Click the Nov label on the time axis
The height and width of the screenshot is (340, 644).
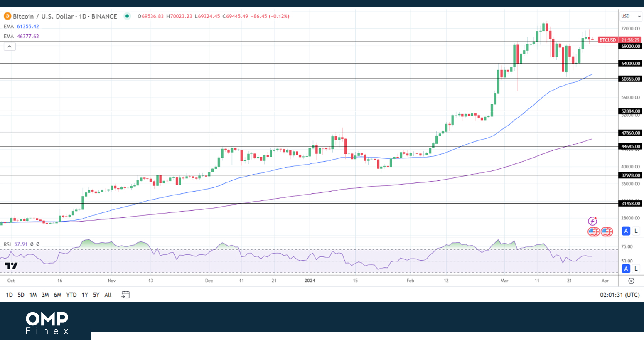(111, 281)
